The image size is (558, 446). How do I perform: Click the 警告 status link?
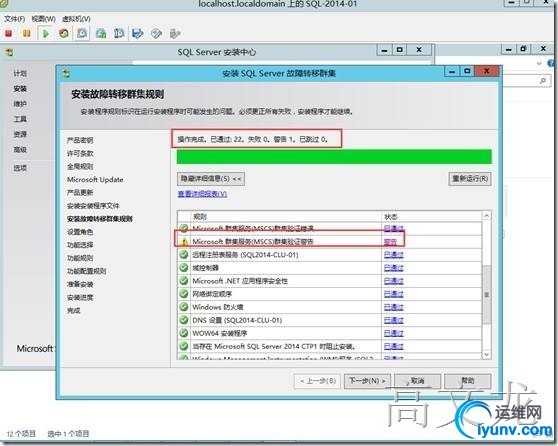coord(390,242)
